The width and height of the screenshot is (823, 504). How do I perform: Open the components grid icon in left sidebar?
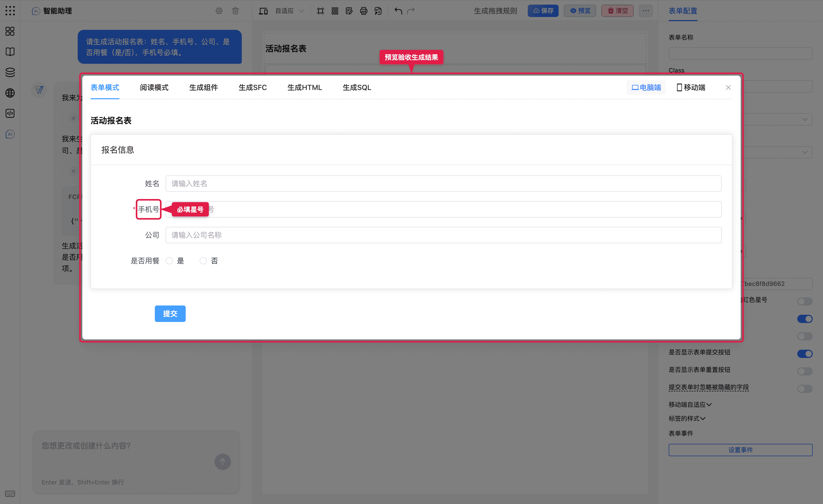10,31
